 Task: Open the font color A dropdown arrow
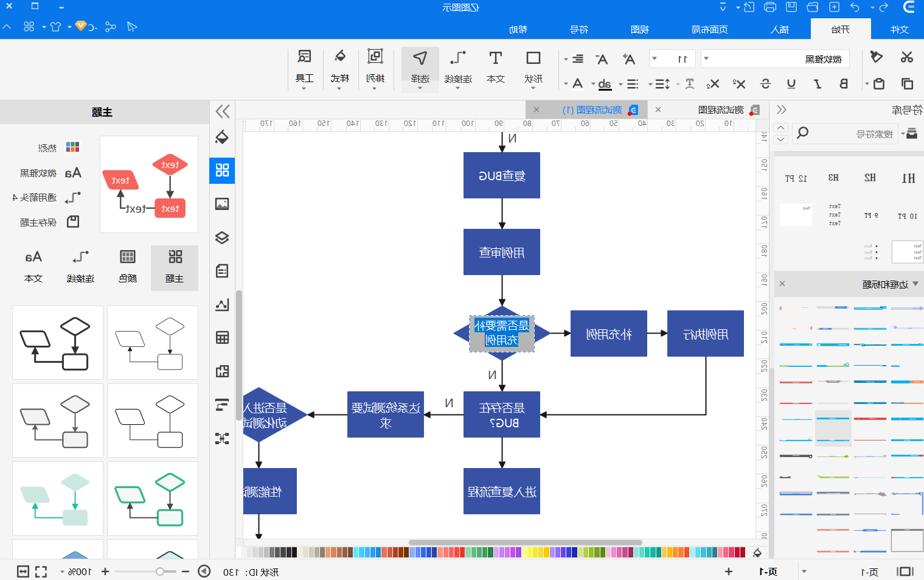(566, 84)
